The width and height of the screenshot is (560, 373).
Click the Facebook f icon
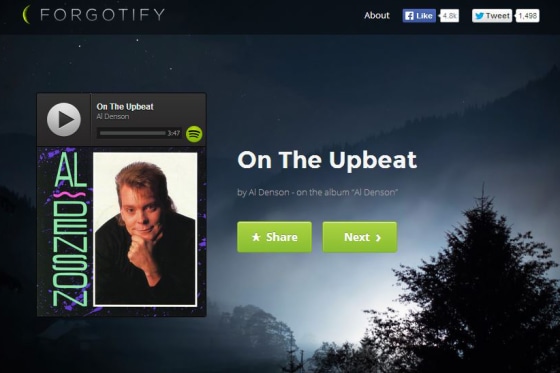(x=409, y=16)
